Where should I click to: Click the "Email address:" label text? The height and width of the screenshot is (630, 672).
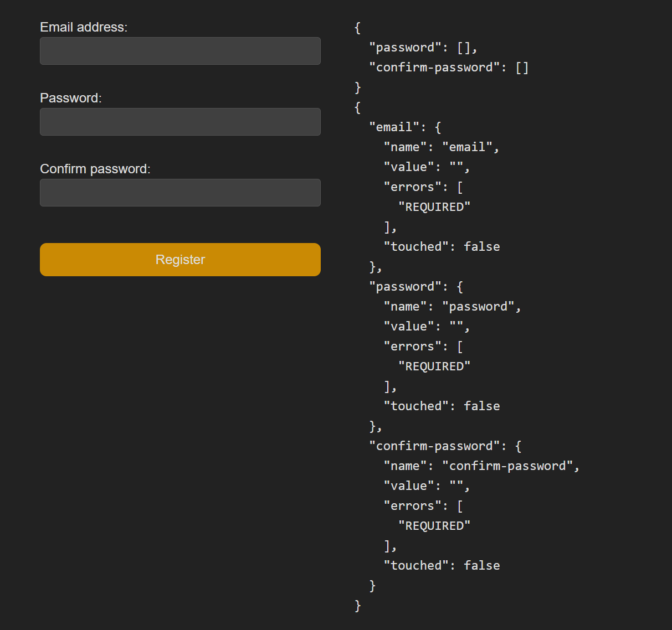click(84, 27)
